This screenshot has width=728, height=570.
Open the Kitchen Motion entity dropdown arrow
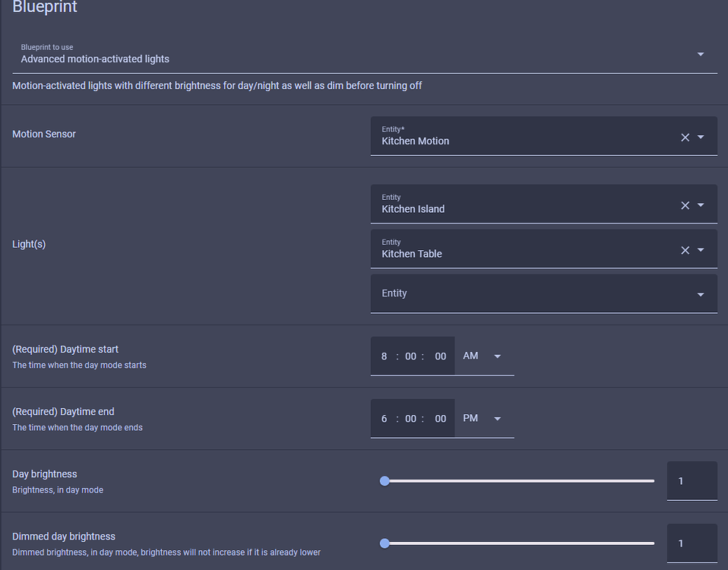click(x=701, y=138)
